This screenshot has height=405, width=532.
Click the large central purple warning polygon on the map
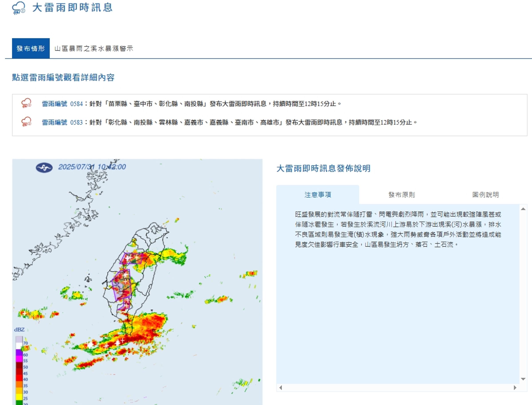[122, 285]
